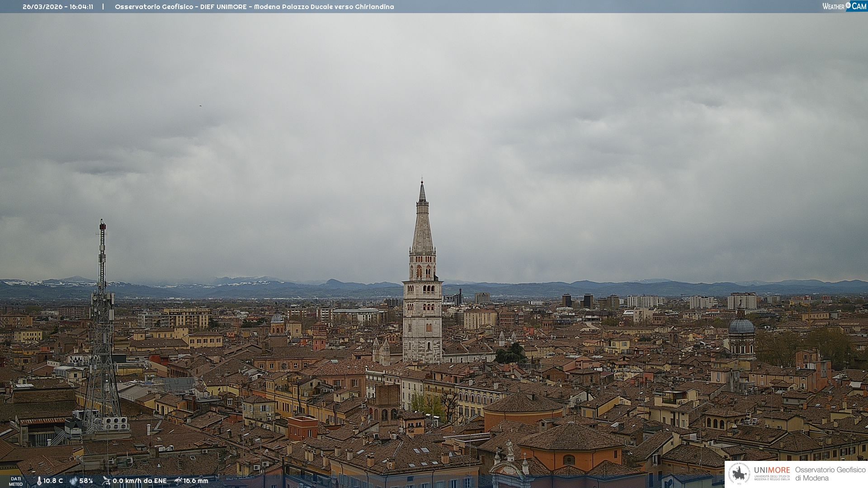Click the Osservatorio Geofisico di Modena text
The image size is (868, 488).
coord(830,474)
